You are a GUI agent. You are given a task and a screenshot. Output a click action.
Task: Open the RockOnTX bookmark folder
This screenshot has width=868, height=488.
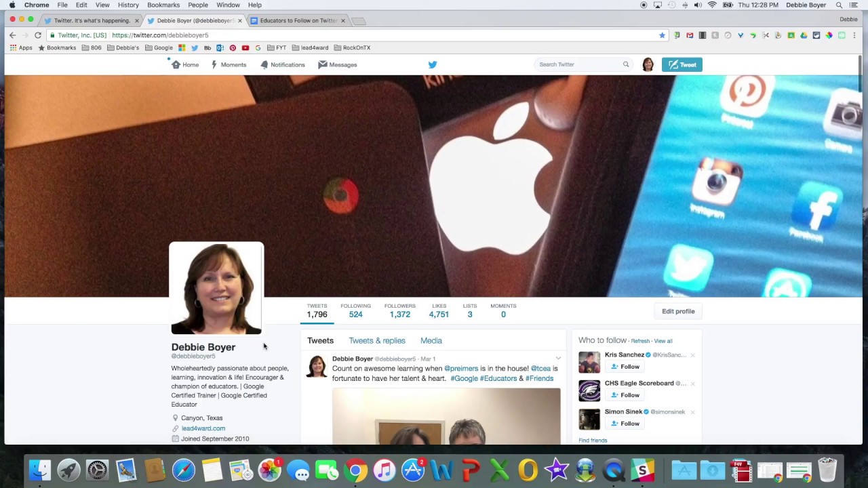(352, 48)
